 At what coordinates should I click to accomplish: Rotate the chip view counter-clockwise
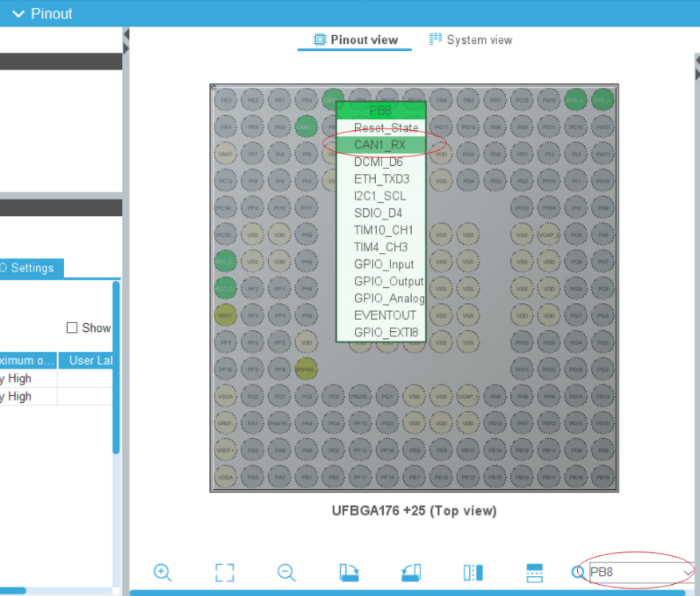coord(411,572)
